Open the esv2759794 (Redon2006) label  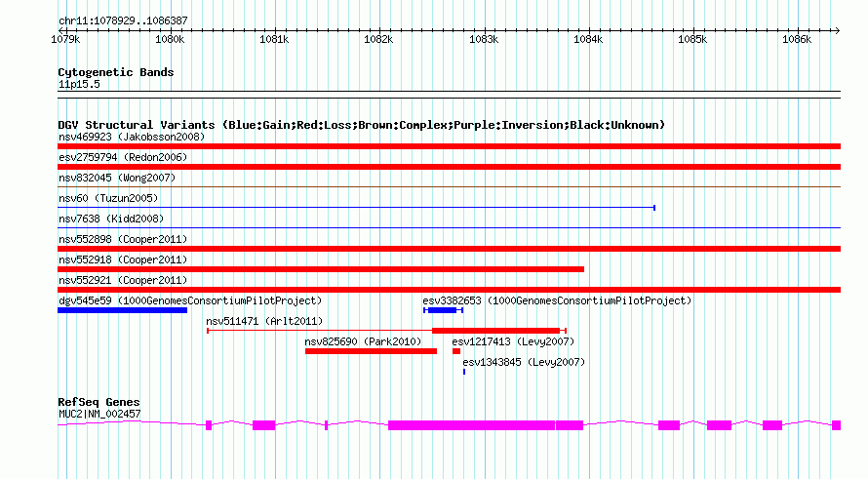tap(123, 157)
